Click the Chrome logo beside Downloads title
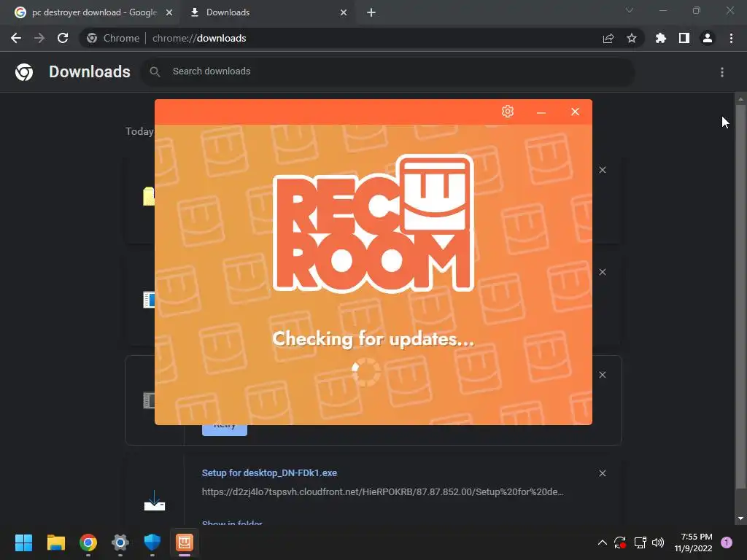 pyautogui.click(x=24, y=72)
